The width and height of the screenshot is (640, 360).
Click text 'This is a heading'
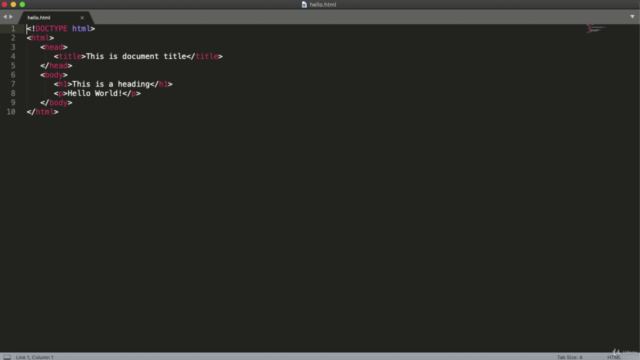[111, 84]
